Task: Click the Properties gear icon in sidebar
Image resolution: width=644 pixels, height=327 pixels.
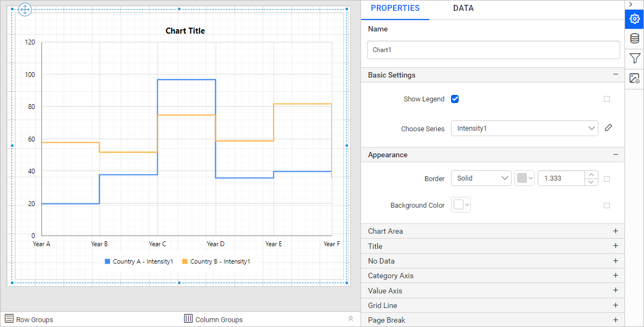Action: (x=634, y=19)
